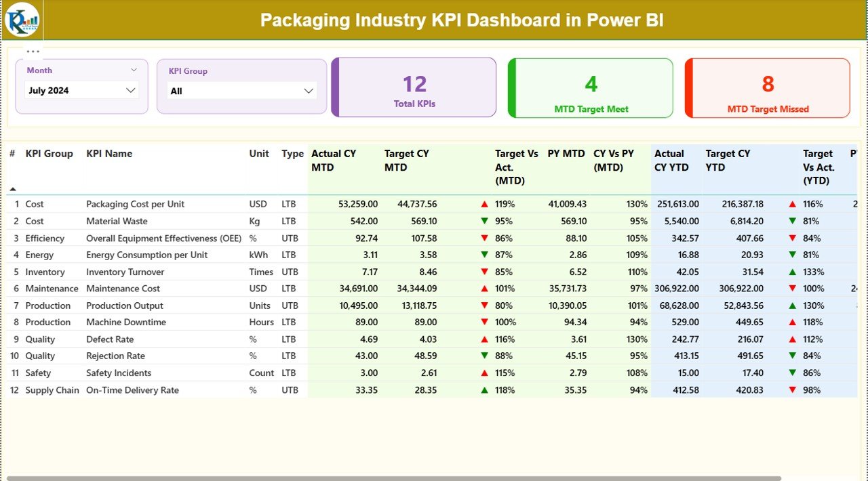Click the ascending sort arrow under the # column

coord(13,190)
